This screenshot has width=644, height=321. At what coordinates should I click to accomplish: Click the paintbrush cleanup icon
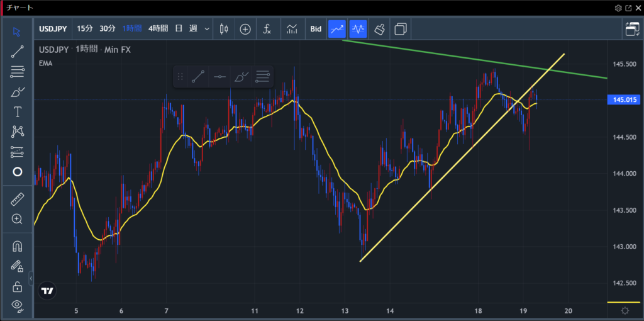click(x=379, y=29)
